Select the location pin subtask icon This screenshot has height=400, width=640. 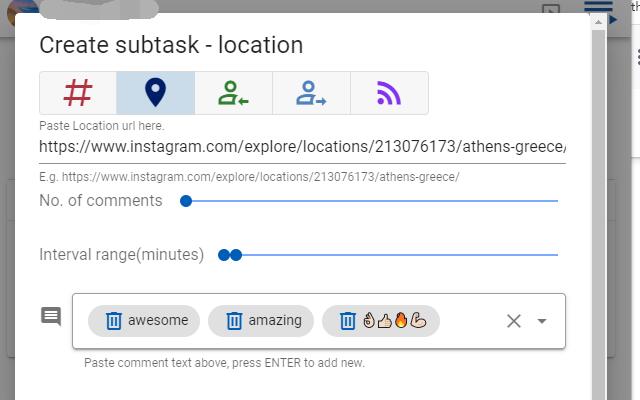coord(155,93)
